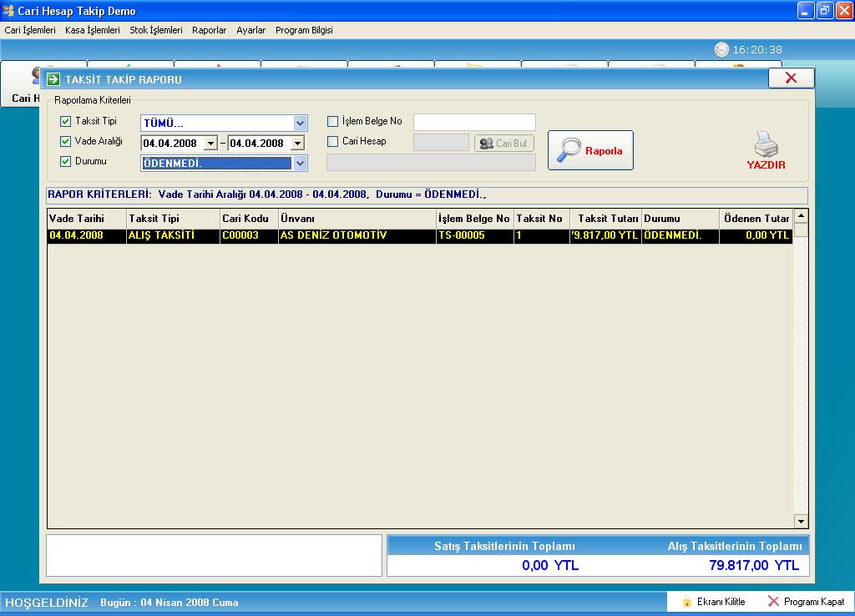Open the Taksit Tipi TÜMÜ dropdown
855x616 pixels.
click(300, 124)
